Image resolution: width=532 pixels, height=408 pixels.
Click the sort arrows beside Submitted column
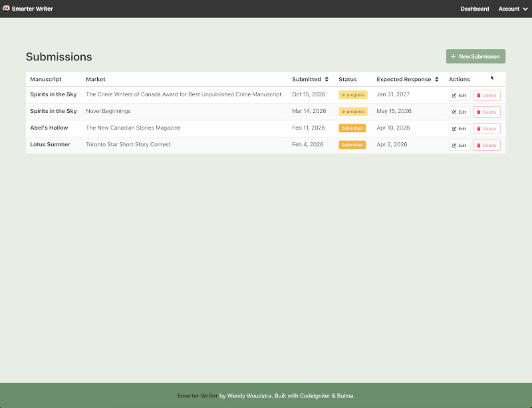pos(327,80)
